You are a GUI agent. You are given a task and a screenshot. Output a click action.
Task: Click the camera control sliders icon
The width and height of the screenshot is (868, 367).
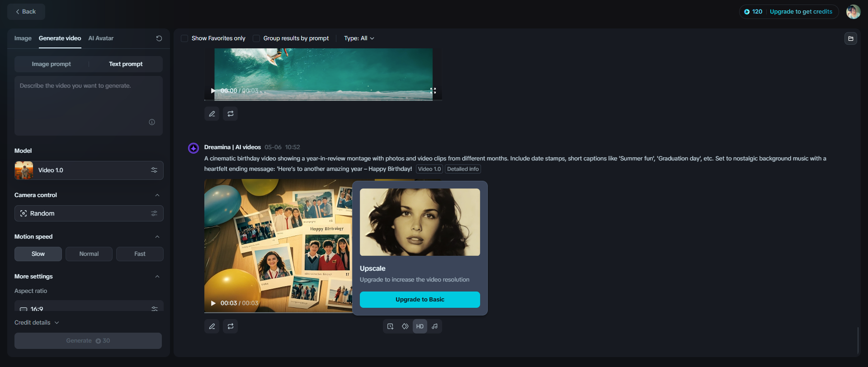tap(154, 213)
